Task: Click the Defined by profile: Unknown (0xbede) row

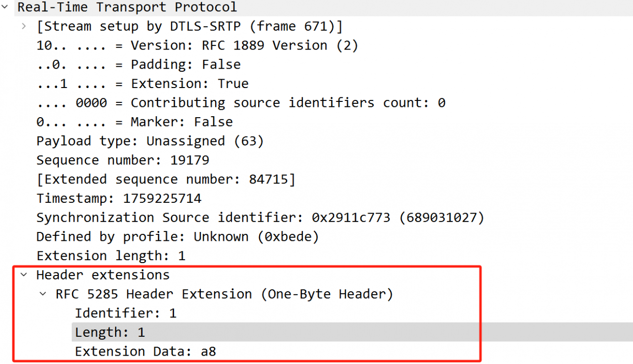Action: [177, 236]
